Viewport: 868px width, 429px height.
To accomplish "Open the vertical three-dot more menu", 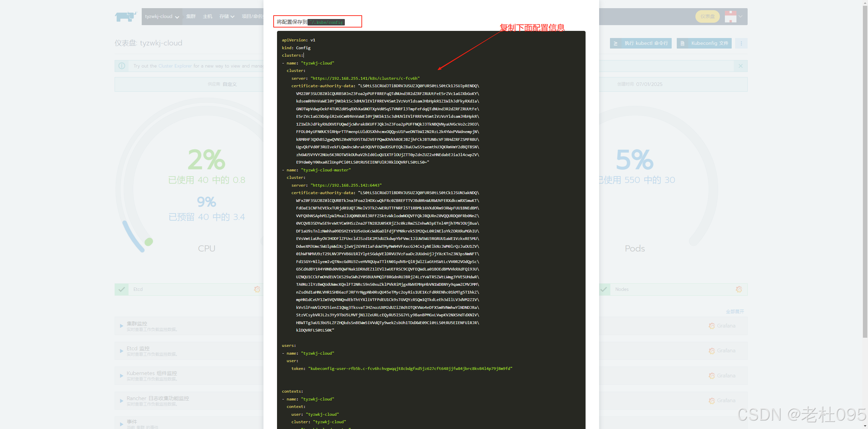I will point(741,43).
